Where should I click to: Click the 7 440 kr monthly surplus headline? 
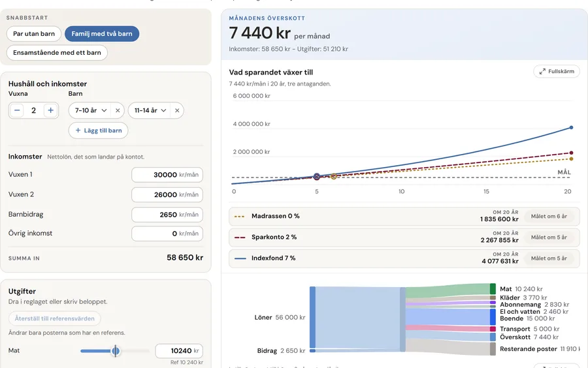pos(259,33)
